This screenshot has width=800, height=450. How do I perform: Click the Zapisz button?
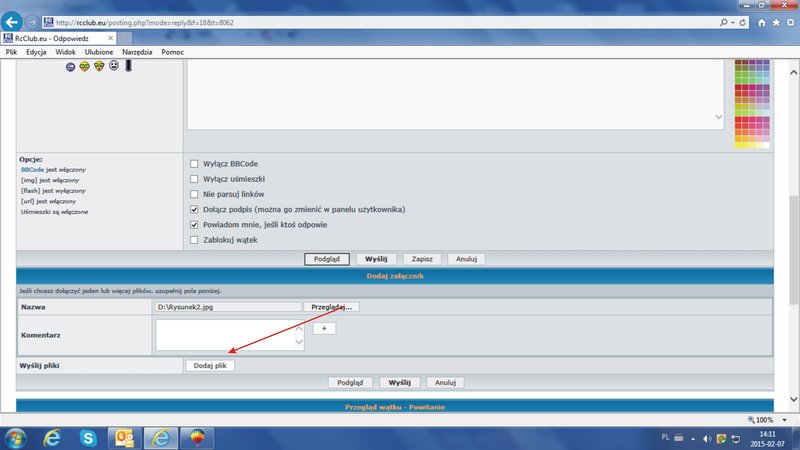(422, 259)
